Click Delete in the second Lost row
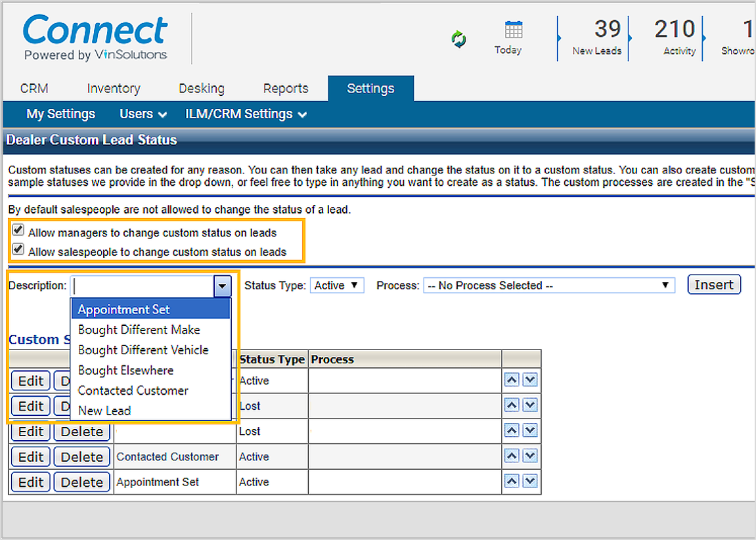Viewport: 756px width, 540px height. [82, 432]
